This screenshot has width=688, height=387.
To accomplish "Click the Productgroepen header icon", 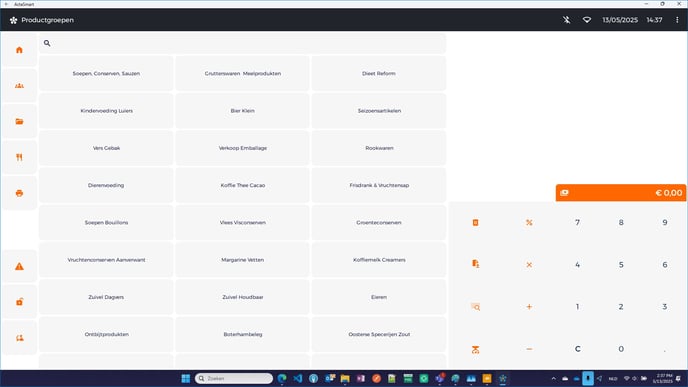I will [14, 20].
